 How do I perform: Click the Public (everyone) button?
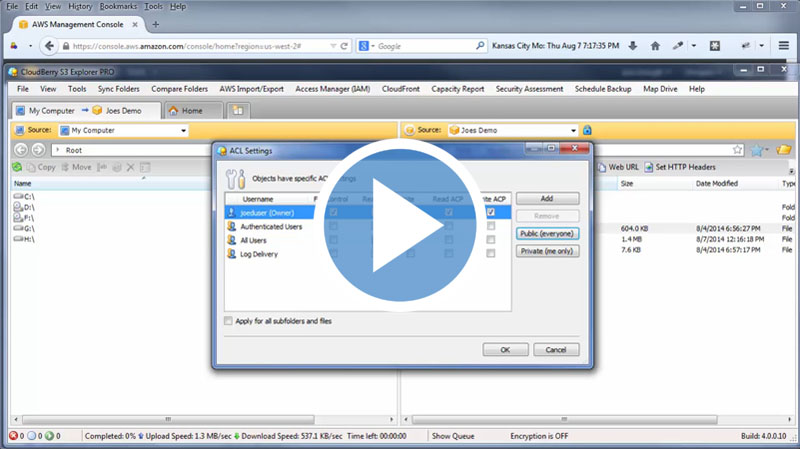pyautogui.click(x=547, y=233)
